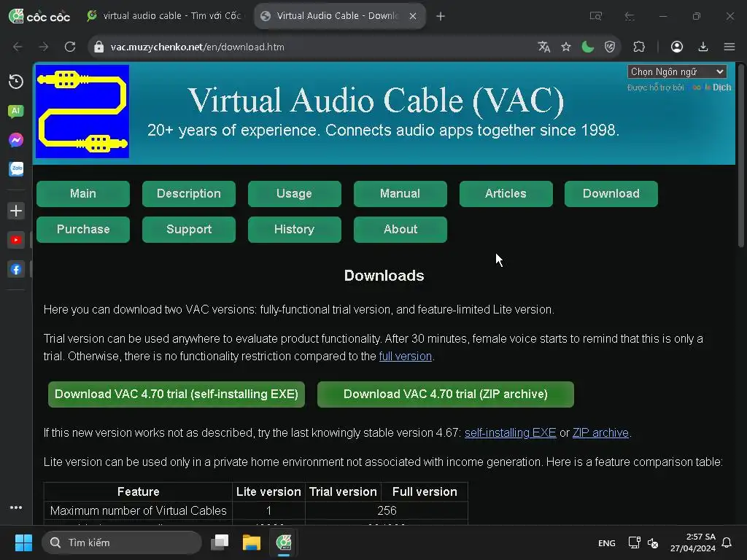Image resolution: width=747 pixels, height=560 pixels.
Task: Open the Manual page
Action: click(400, 194)
